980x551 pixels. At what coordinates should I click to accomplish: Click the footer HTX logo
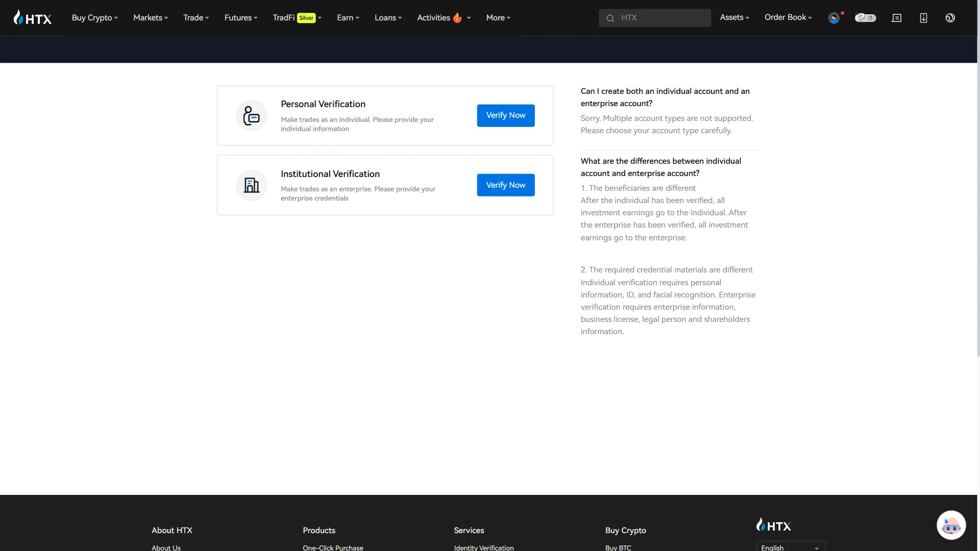click(774, 525)
